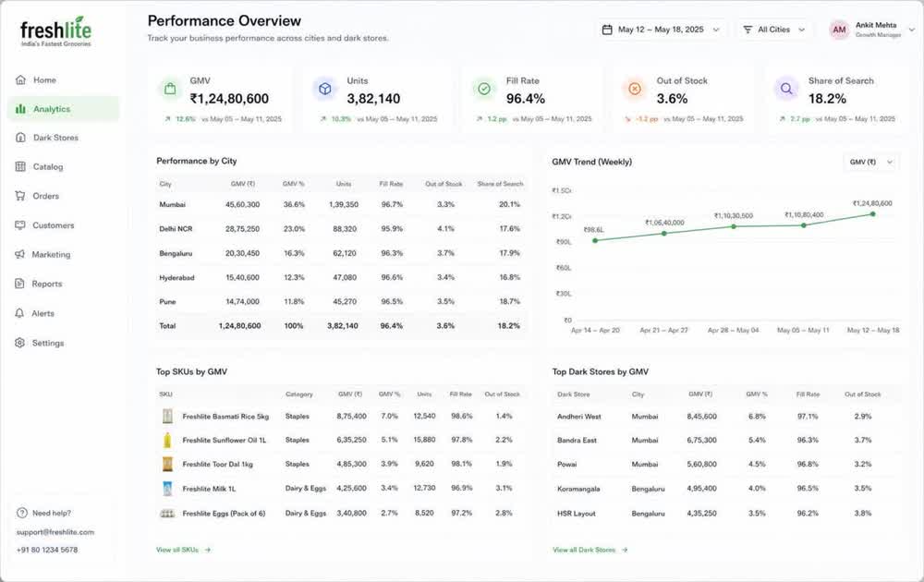Click the ₹98.6L chart data point
This screenshot has height=582, width=924.
pyautogui.click(x=595, y=240)
